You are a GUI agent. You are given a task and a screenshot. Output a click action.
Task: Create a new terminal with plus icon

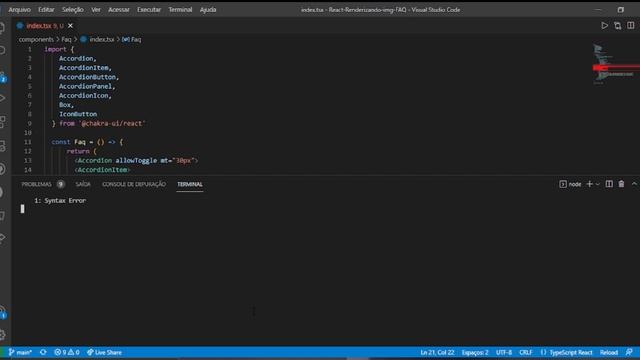[589, 184]
